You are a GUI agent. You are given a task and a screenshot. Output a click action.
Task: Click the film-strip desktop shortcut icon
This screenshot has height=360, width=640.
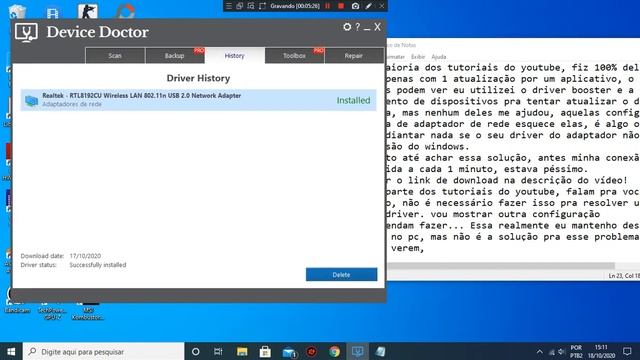click(52, 12)
